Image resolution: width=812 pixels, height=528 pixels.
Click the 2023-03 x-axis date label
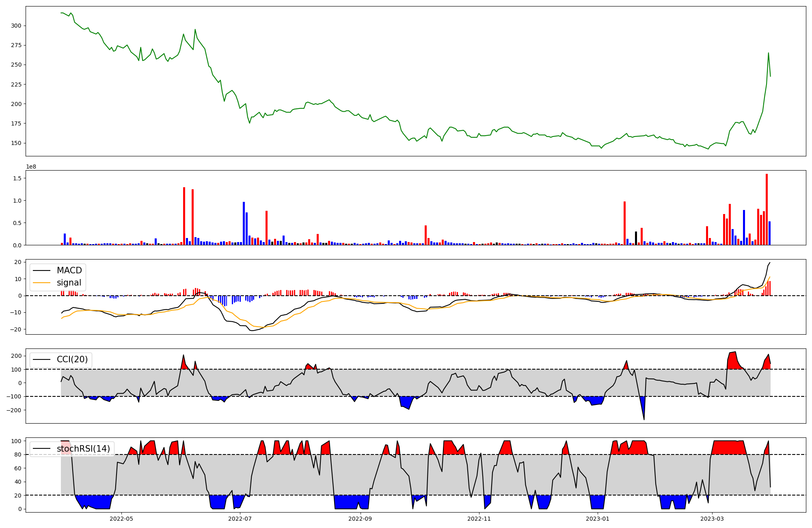click(x=713, y=519)
